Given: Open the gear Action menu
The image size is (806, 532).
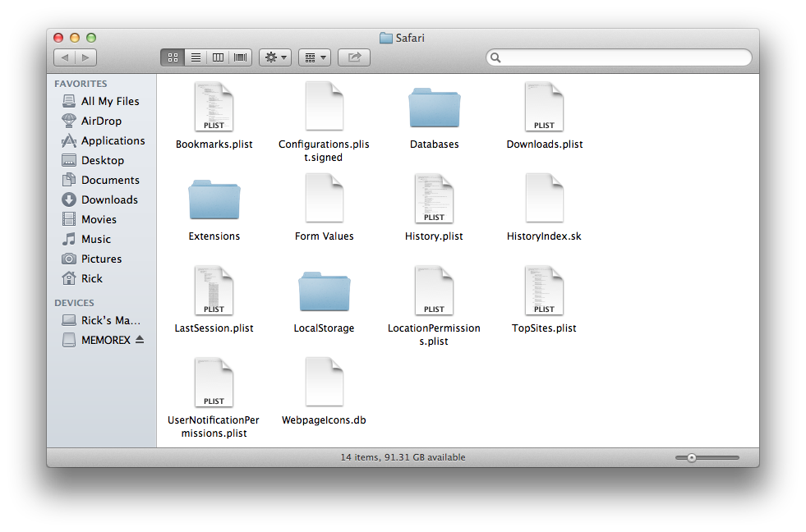Looking at the screenshot, I should pyautogui.click(x=275, y=57).
